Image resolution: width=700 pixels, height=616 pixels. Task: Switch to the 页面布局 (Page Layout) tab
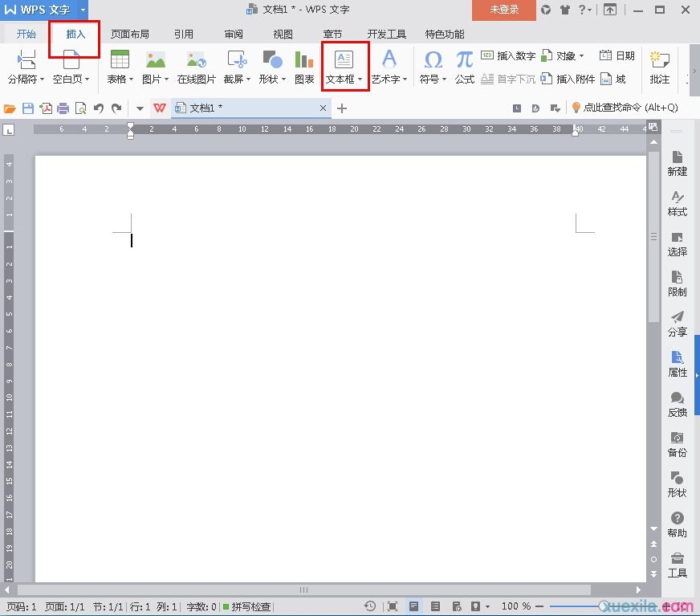pos(130,35)
